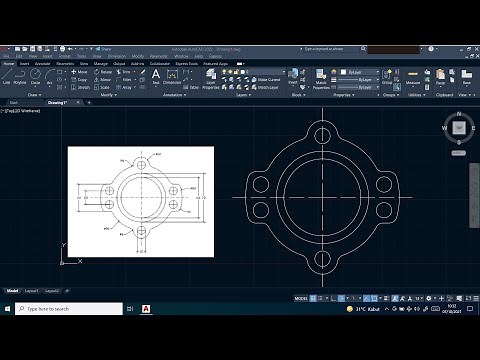480x360 pixels.
Task: Click the object color wheel swatch
Action: [x=334, y=72]
